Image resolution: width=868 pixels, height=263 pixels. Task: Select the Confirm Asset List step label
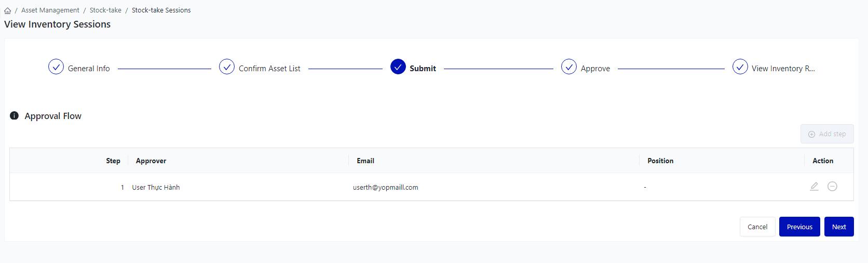pyautogui.click(x=269, y=69)
